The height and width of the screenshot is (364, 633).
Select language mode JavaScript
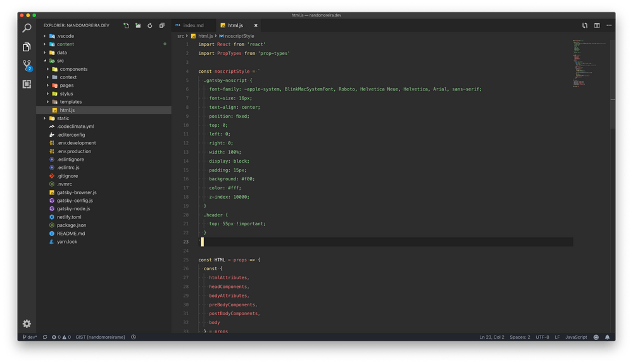click(x=576, y=337)
